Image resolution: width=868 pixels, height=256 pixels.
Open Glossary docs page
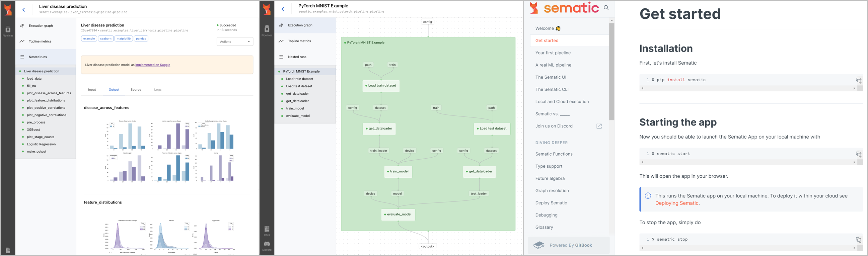coord(569,227)
